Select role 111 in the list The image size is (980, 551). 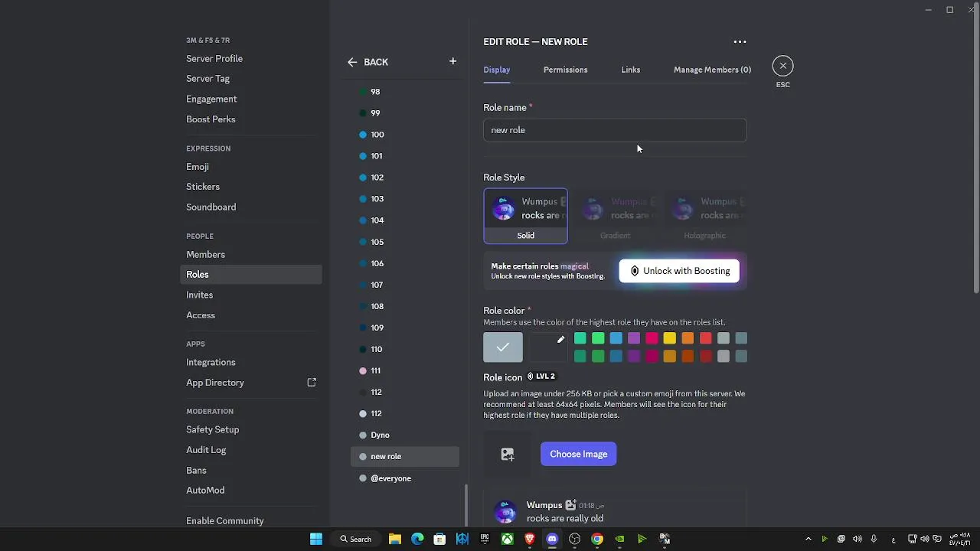point(405,371)
